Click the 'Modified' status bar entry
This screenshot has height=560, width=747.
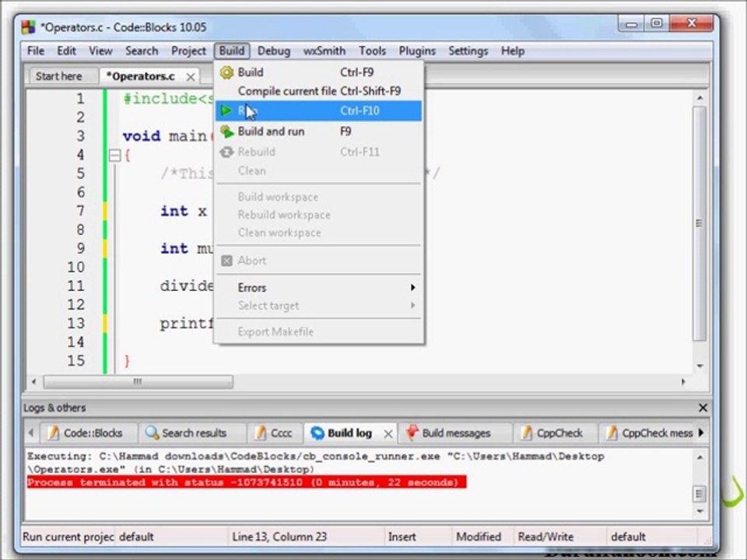coord(479,537)
